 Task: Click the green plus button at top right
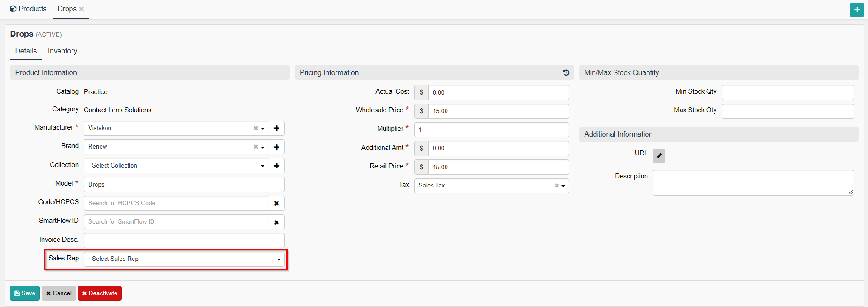[x=857, y=10]
